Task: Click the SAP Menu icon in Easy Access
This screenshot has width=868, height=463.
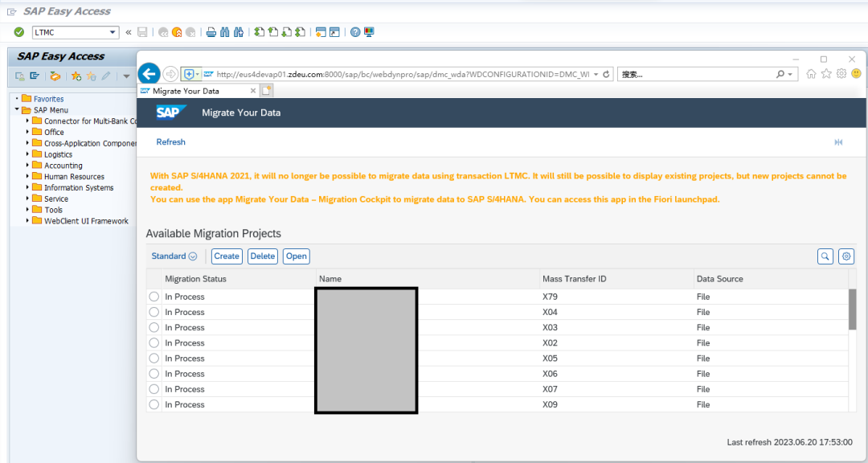Action: point(35,76)
